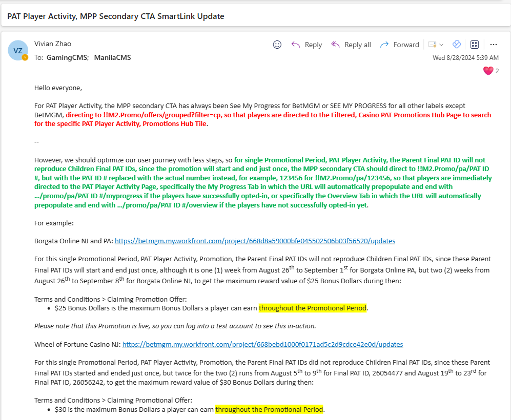Click 'Terms and Conditions > Claiming Promotional Offer:' line
The height and width of the screenshot is (420, 511).
113,400
